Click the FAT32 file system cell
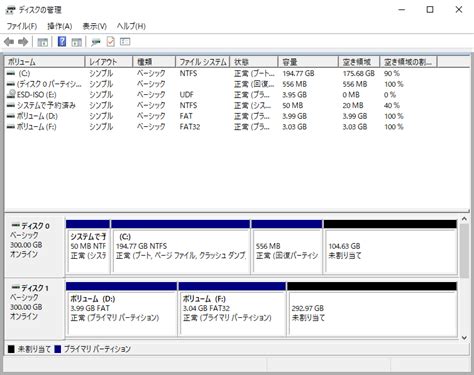This screenshot has height=375, width=474. pyautogui.click(x=190, y=127)
